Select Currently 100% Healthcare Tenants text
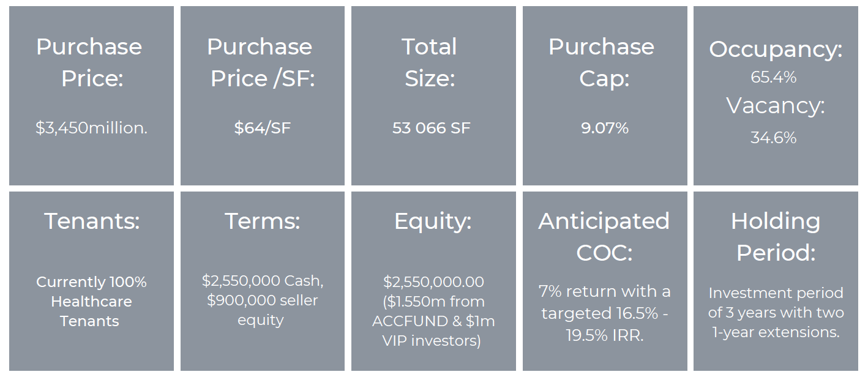868x380 pixels. click(x=91, y=301)
